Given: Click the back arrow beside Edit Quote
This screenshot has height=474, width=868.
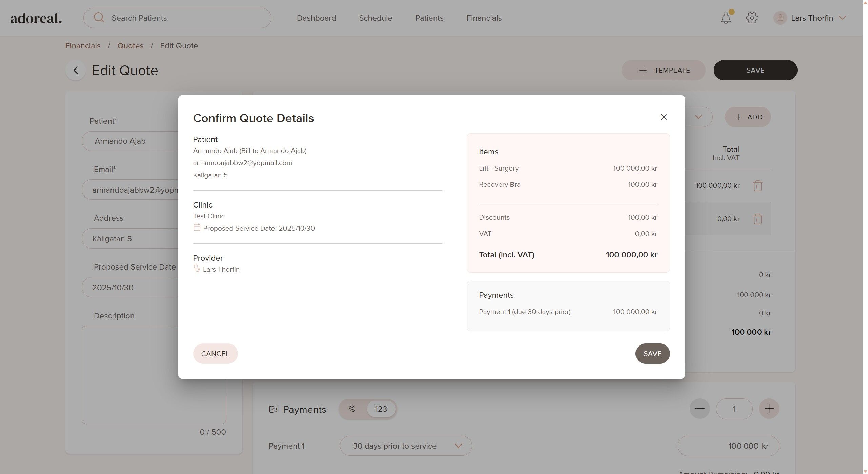Looking at the screenshot, I should coord(76,70).
